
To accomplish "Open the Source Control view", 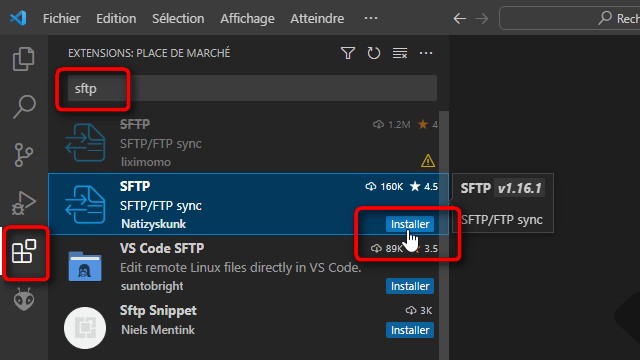I will [24, 155].
